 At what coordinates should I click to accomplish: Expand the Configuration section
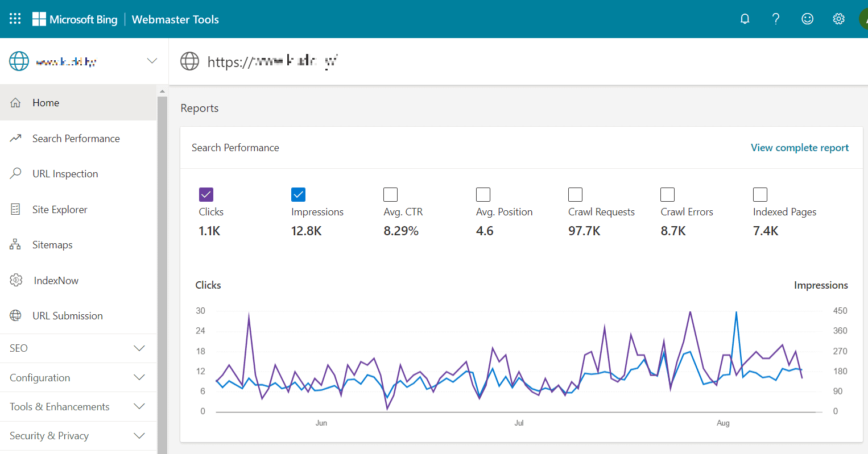(x=139, y=378)
